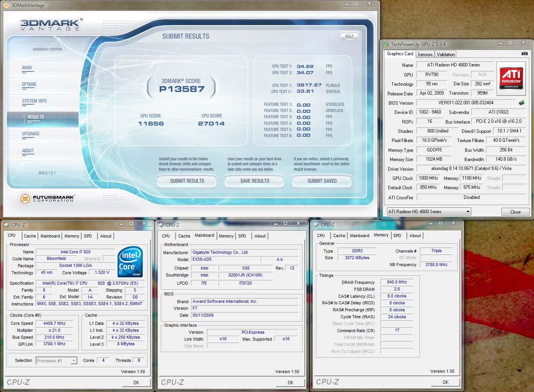Click the 3DMark Vantage logo

click(x=51, y=24)
